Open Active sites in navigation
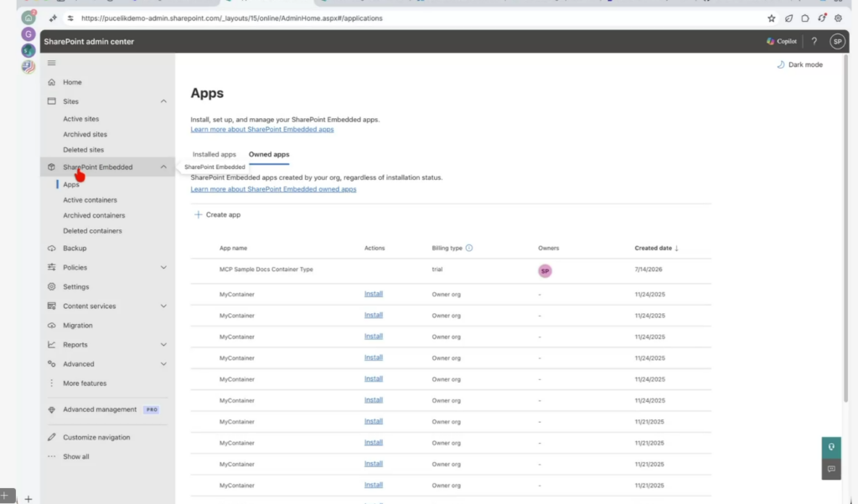Screen dimensions: 858x504 point(81,119)
